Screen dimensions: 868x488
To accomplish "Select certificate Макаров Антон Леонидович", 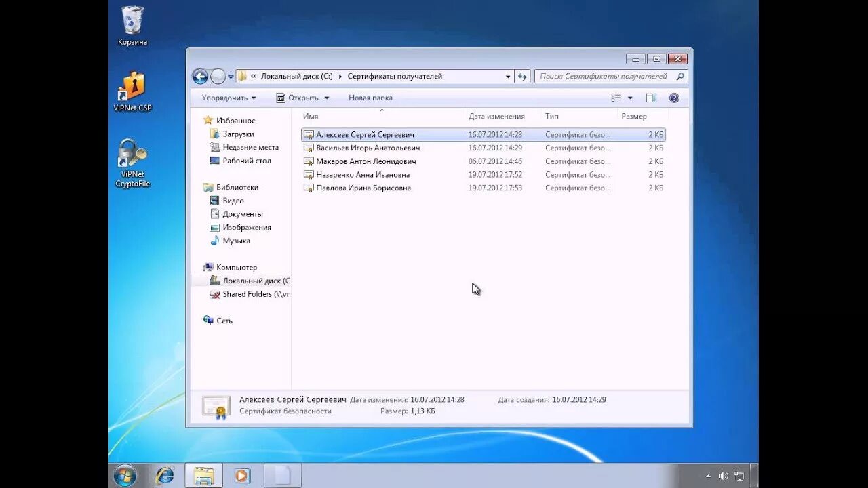I will point(483,161).
